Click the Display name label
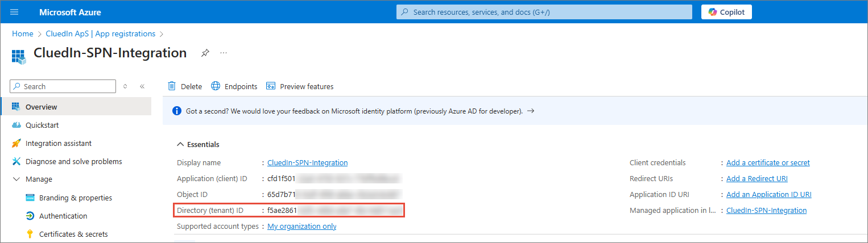The image size is (868, 243). click(199, 162)
